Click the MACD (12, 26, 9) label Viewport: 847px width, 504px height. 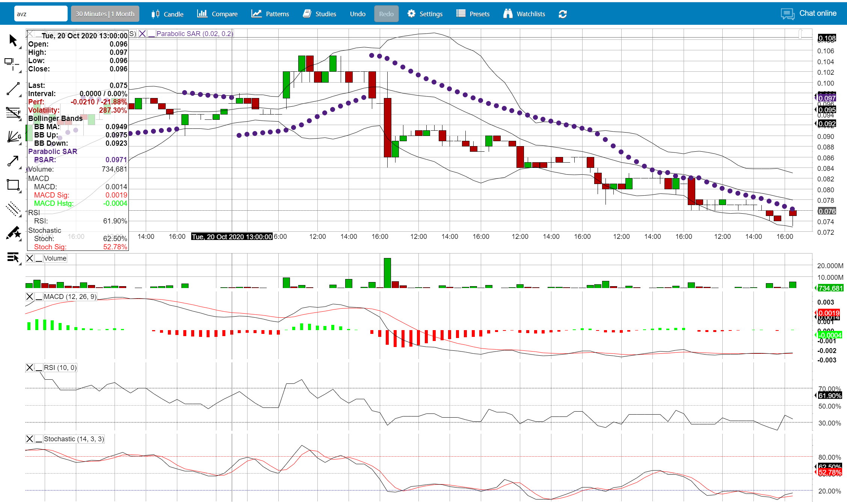point(70,297)
